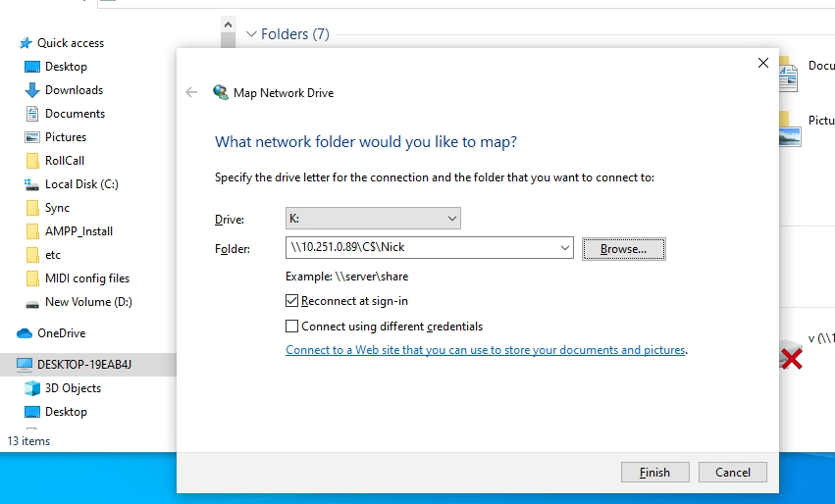The height and width of the screenshot is (504, 835).
Task: Click the New Volume (D:) drive icon
Action: click(x=32, y=304)
